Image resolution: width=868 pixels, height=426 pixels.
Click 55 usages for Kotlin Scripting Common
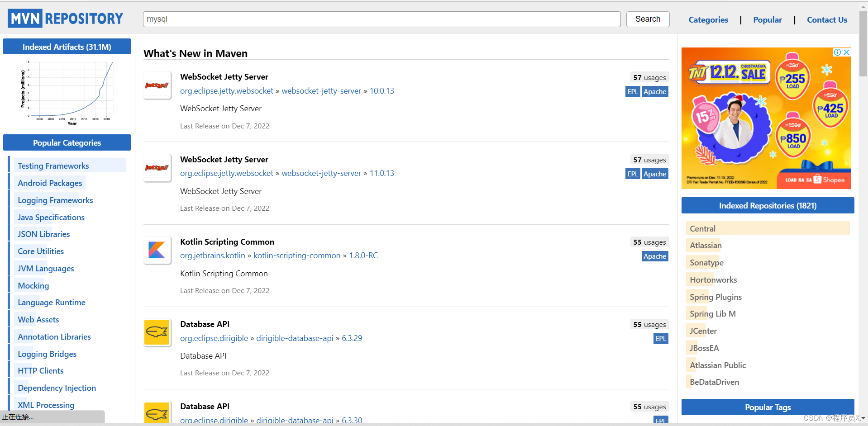coord(649,242)
